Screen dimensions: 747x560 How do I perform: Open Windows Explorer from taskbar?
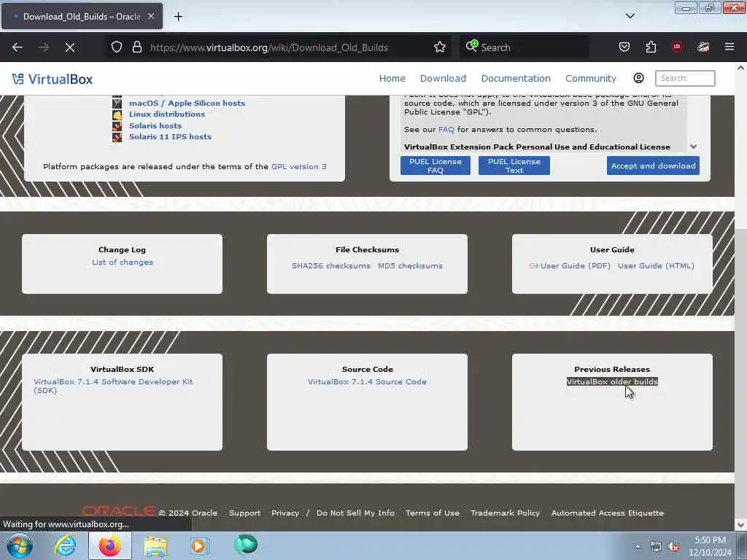click(155, 545)
